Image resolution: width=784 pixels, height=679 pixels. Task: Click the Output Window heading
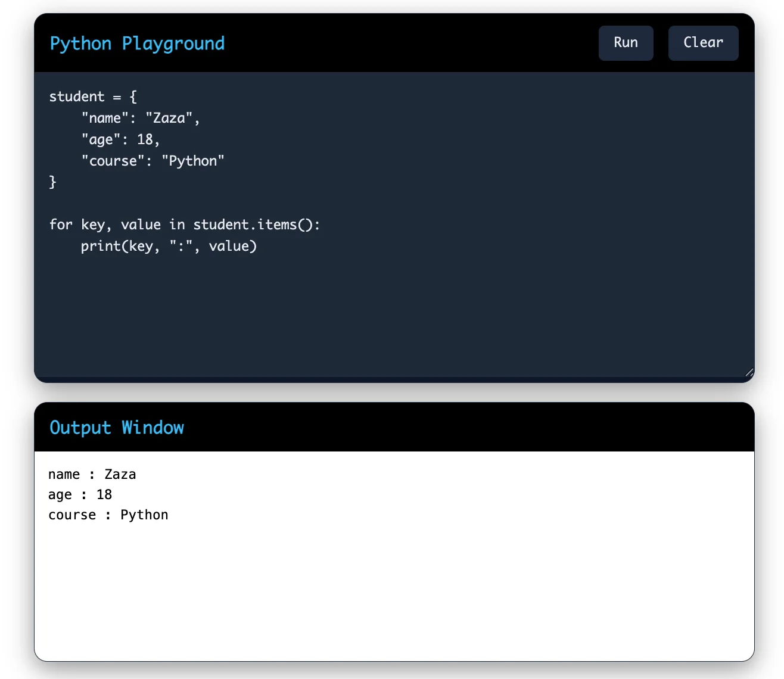tap(117, 428)
